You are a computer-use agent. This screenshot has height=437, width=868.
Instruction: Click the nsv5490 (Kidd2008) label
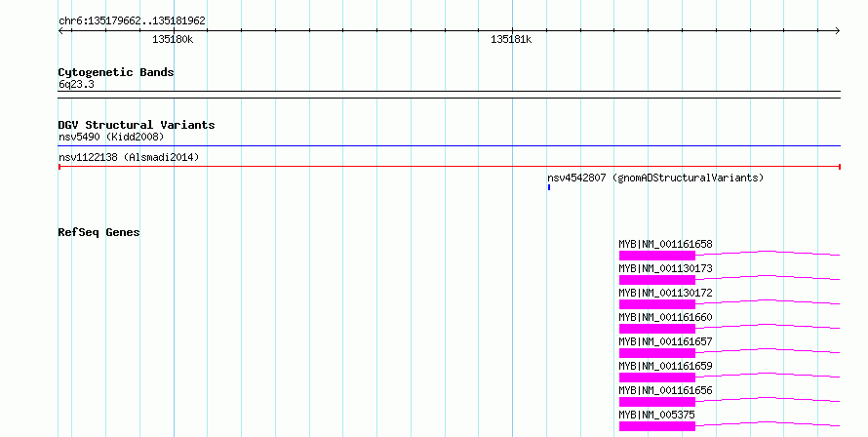coord(111,137)
